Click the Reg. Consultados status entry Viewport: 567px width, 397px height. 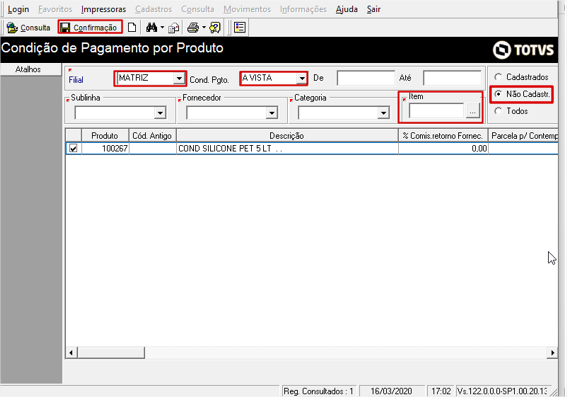(318, 391)
